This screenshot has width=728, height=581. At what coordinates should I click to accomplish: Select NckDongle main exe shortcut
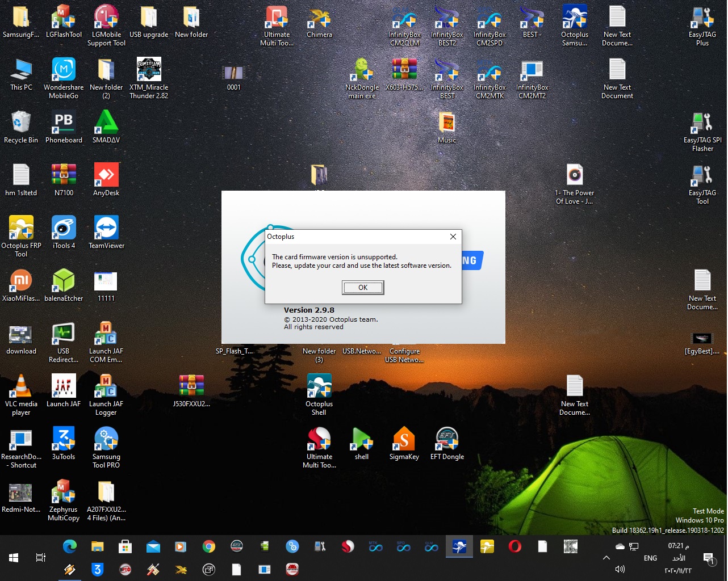(x=362, y=78)
